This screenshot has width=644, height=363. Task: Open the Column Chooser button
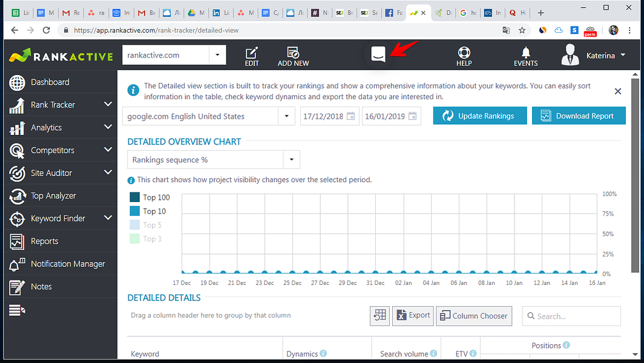tap(474, 316)
